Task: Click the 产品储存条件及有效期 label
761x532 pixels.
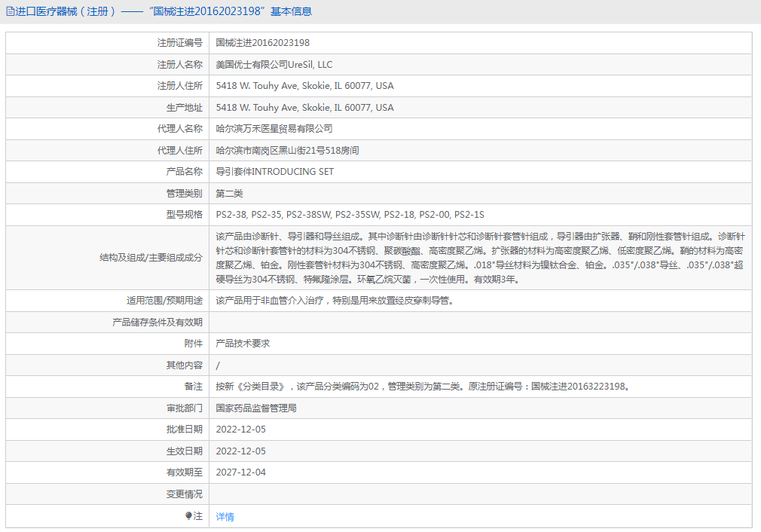Action: (157, 323)
